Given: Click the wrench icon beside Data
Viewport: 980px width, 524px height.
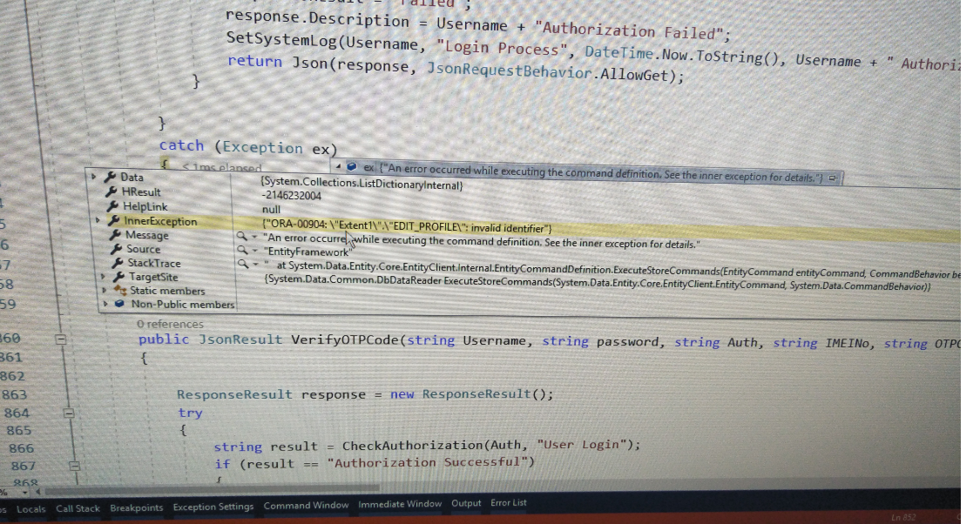Looking at the screenshot, I should point(110,177).
